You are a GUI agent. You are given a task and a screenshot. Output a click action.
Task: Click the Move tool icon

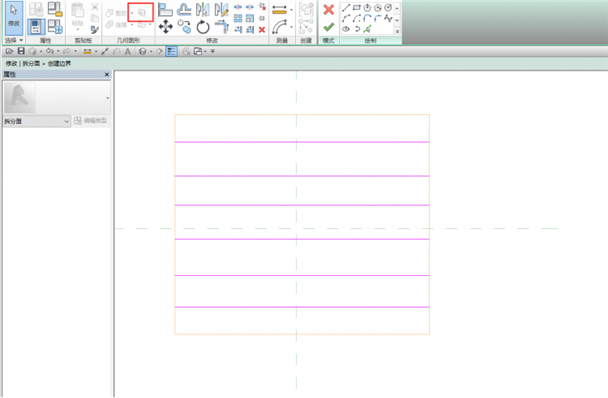(166, 27)
